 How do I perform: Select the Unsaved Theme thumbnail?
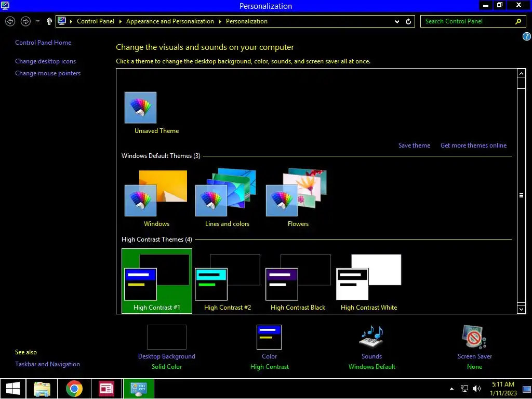point(140,108)
